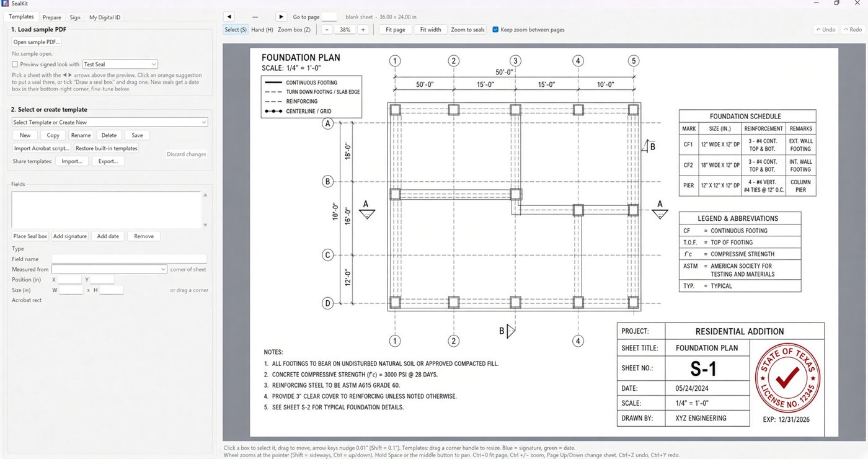Screen dimensions: 868x459
Task: Open the Test Seal dropdown
Action: point(120,64)
